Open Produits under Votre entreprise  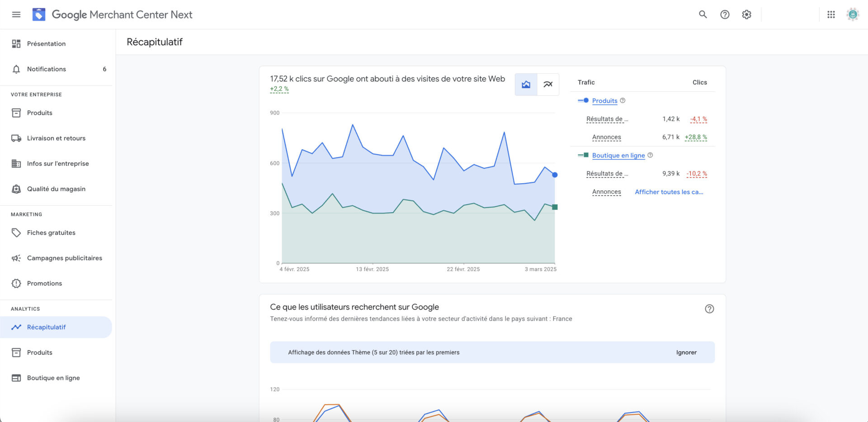point(56,113)
